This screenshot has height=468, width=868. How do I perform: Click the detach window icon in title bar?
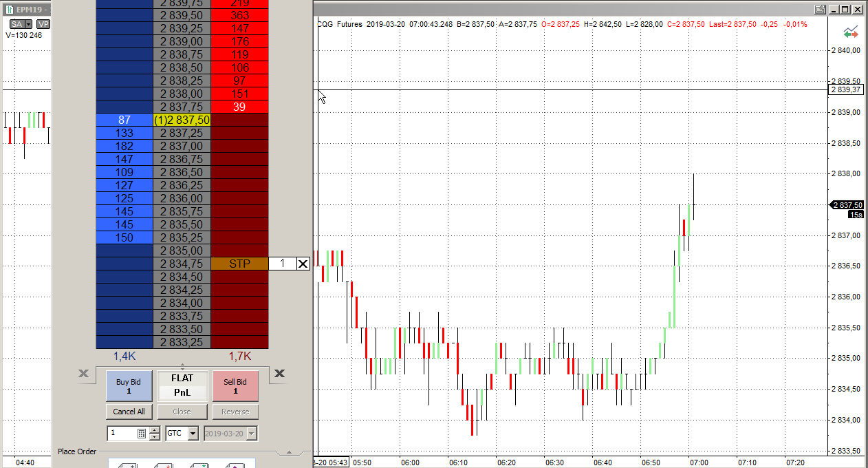pos(820,9)
